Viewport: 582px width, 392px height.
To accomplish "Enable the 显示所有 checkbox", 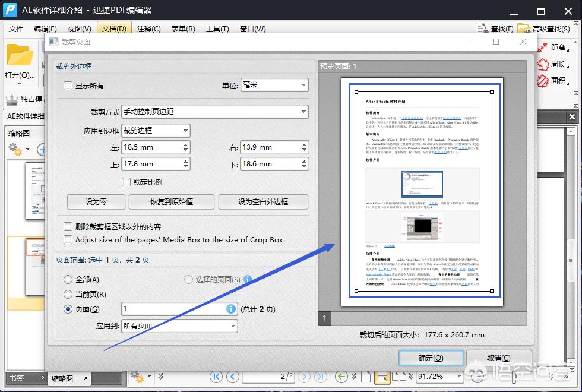I will pos(68,86).
